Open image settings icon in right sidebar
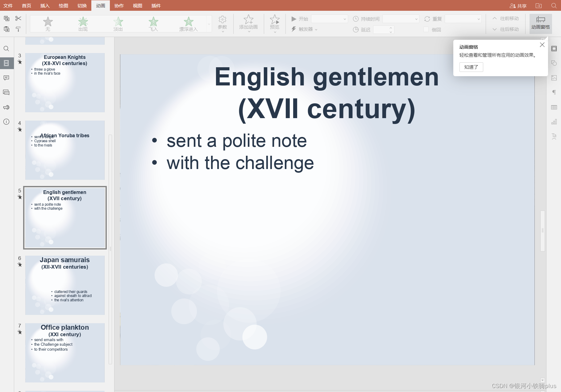Image resolution: width=561 pixels, height=392 pixels. pyautogui.click(x=554, y=78)
